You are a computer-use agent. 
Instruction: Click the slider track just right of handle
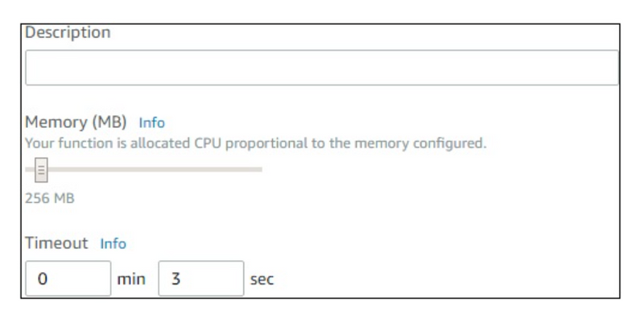click(x=53, y=169)
